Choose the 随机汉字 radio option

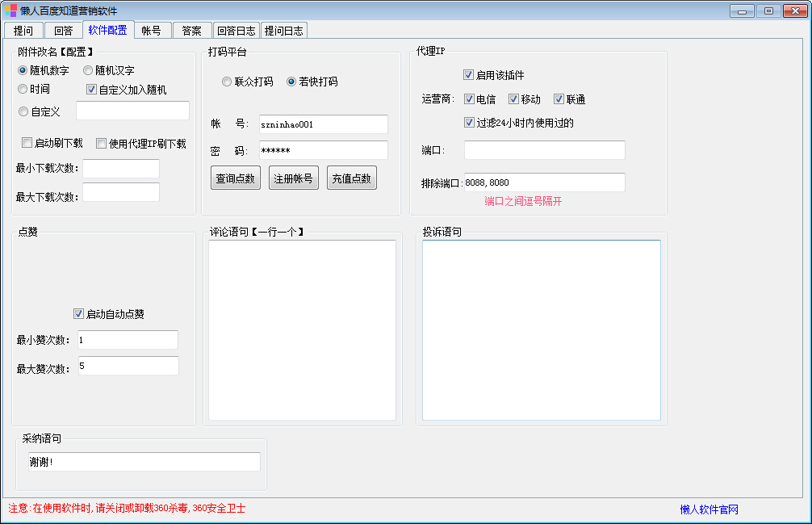(x=109, y=70)
